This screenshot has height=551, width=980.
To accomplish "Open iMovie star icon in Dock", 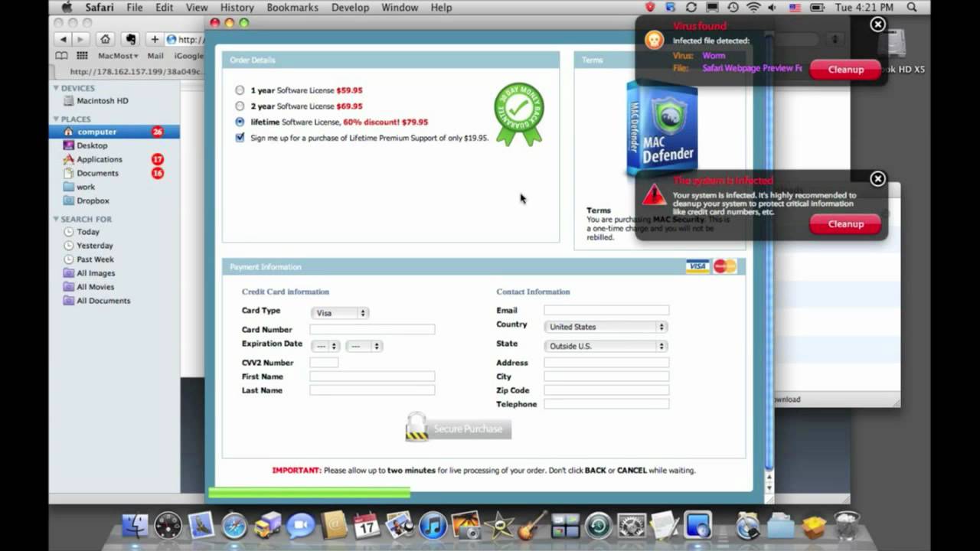I will tap(499, 526).
